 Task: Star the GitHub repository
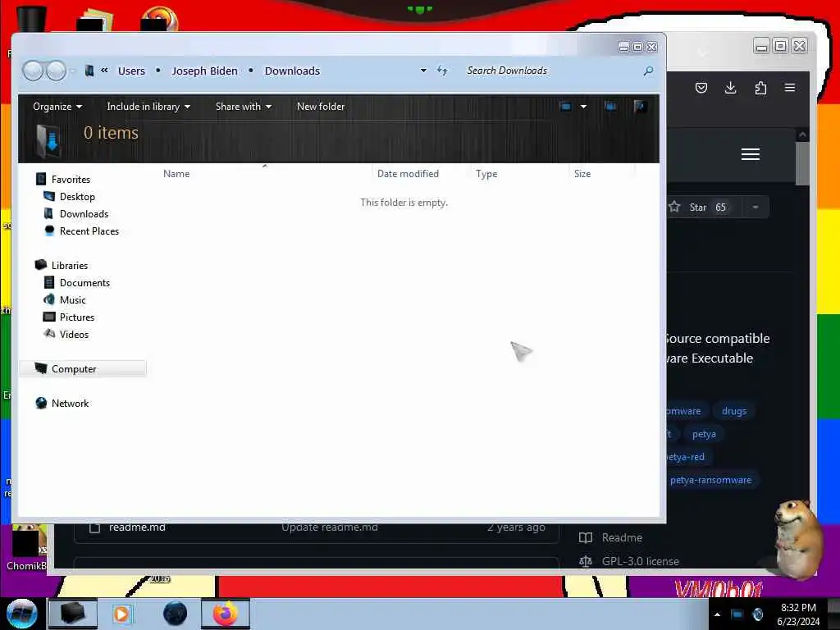click(702, 208)
